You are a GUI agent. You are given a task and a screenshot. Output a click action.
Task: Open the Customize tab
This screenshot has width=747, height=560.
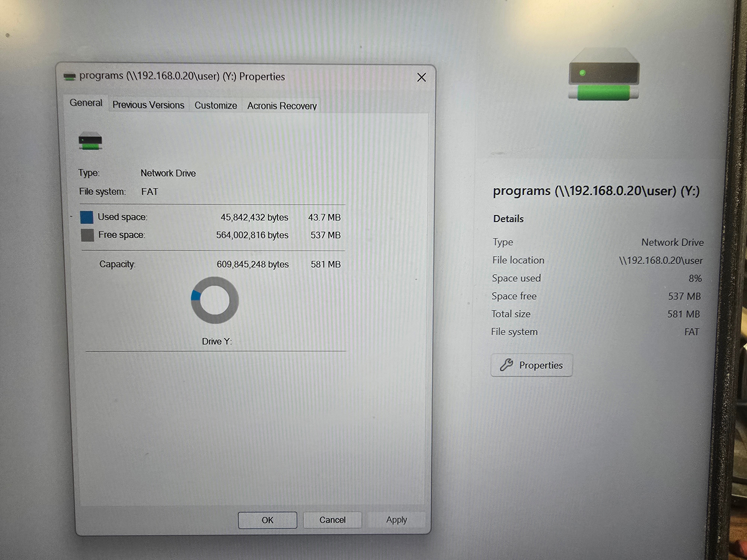(216, 106)
